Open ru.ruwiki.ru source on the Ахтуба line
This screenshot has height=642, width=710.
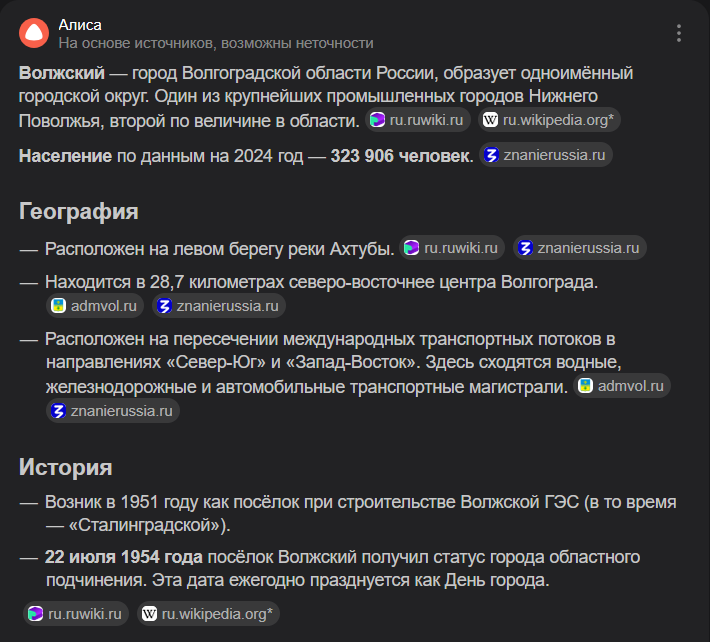[451, 248]
